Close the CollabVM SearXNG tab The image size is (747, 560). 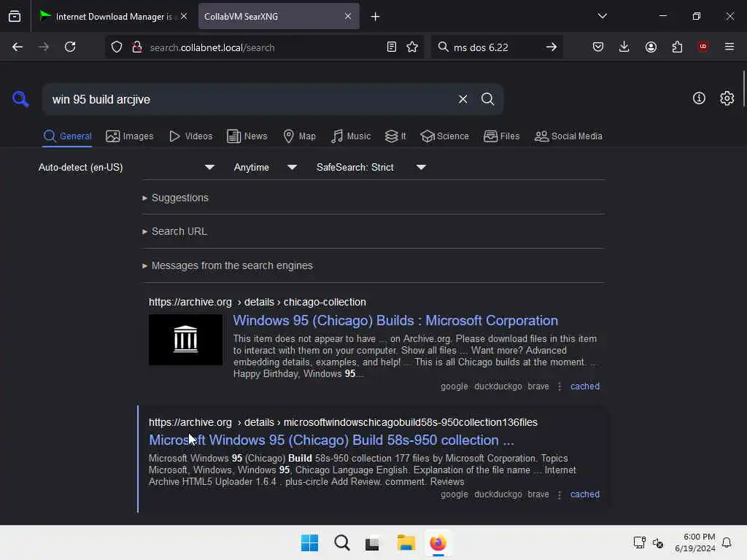coord(348,16)
